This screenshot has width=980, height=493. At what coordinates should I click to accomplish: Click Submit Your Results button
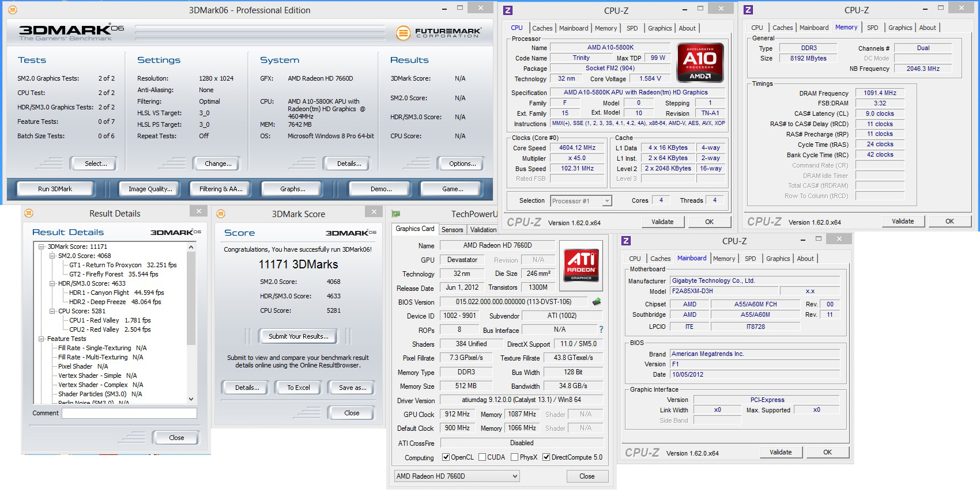pyautogui.click(x=299, y=336)
